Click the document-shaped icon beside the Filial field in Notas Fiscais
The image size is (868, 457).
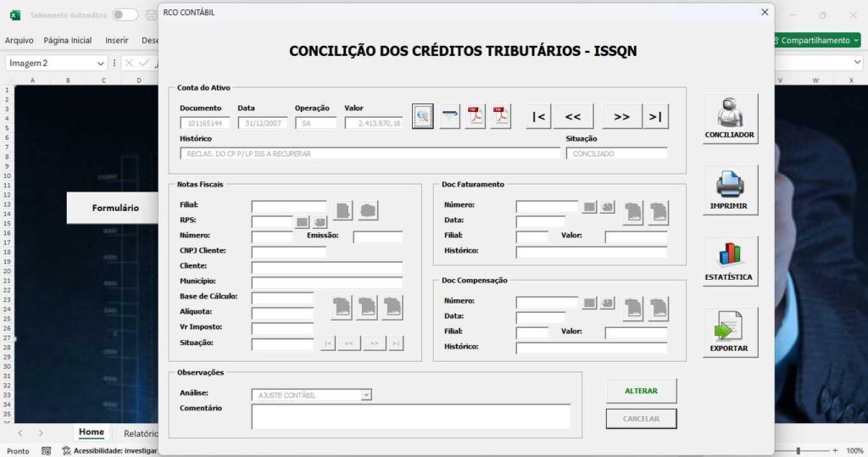tap(342, 210)
